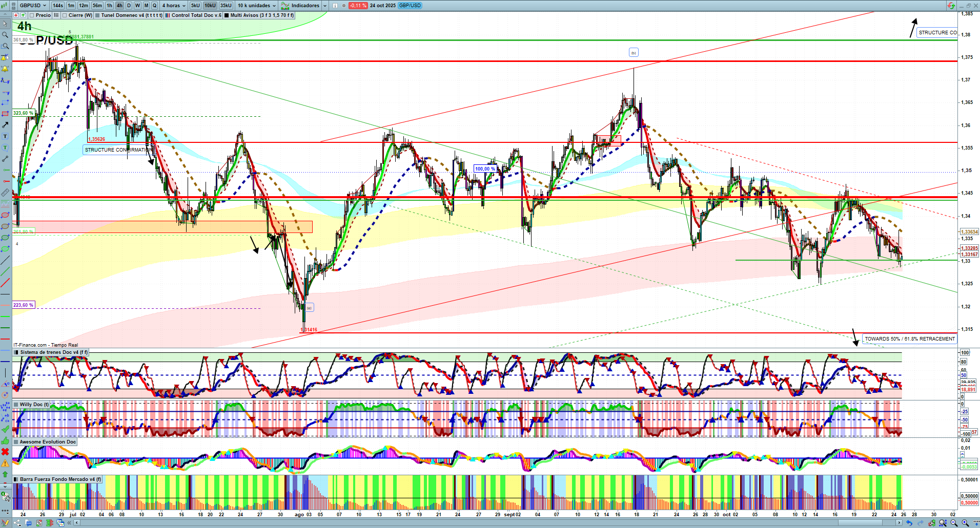
Task: Click the red X delete icon
Action: pos(5,452)
